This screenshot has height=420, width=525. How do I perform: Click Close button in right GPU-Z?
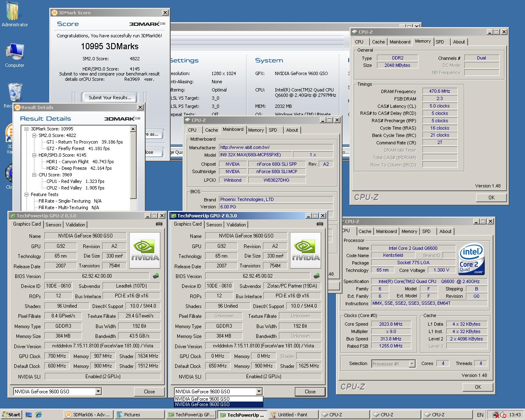[x=310, y=392]
